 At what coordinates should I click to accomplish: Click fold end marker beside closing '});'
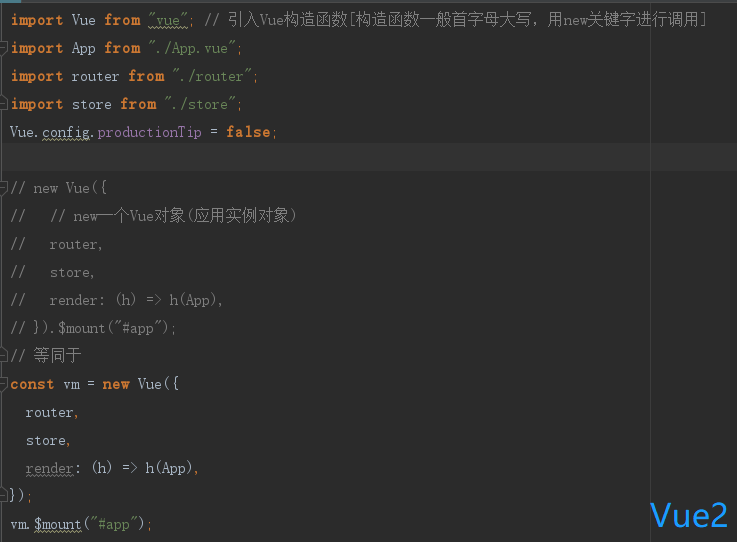pyautogui.click(x=4, y=495)
